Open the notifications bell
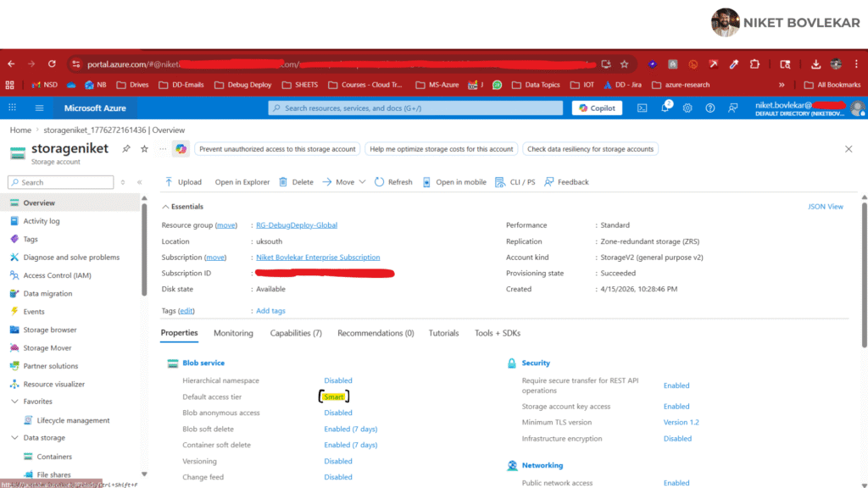 (x=665, y=108)
